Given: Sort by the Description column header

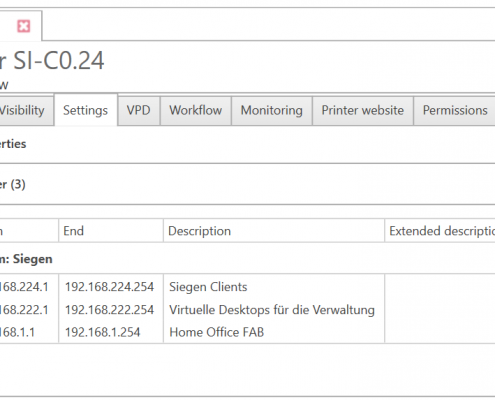Looking at the screenshot, I should click(x=274, y=231).
